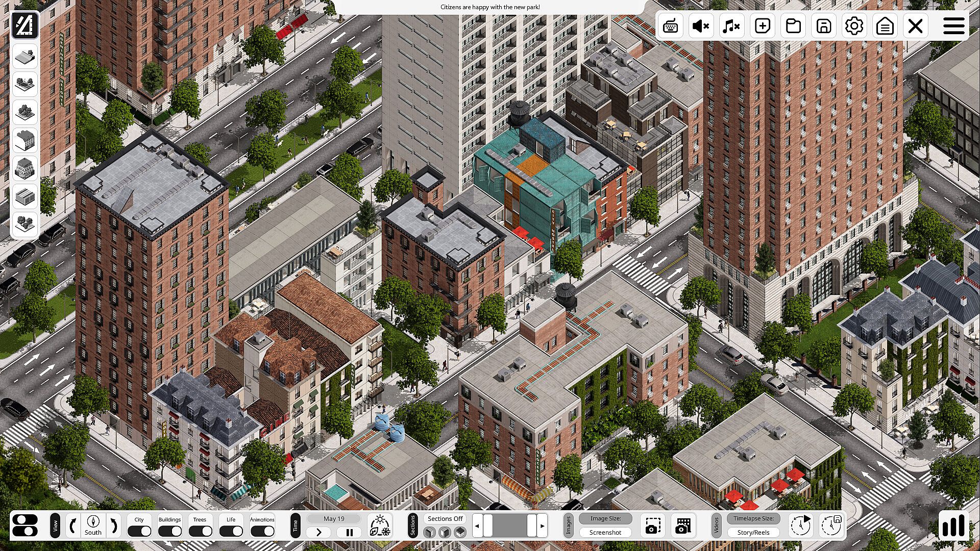This screenshot has height=551, width=980.
Task: Toggle the City visibility switch
Action: pos(139,531)
